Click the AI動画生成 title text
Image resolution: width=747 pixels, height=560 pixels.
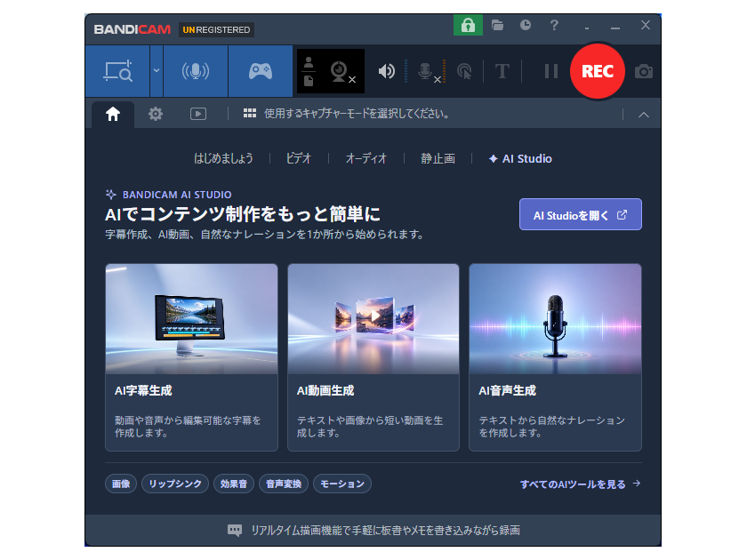pyautogui.click(x=325, y=391)
